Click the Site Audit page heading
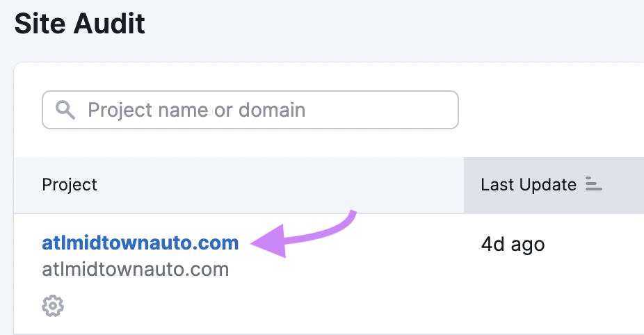This screenshot has height=335, width=644. tap(79, 24)
